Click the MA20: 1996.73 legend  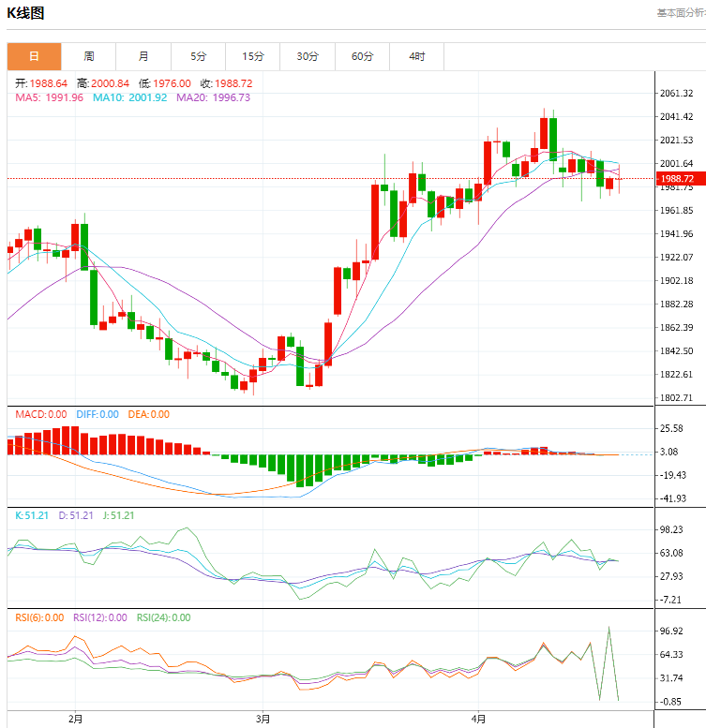tap(213, 97)
